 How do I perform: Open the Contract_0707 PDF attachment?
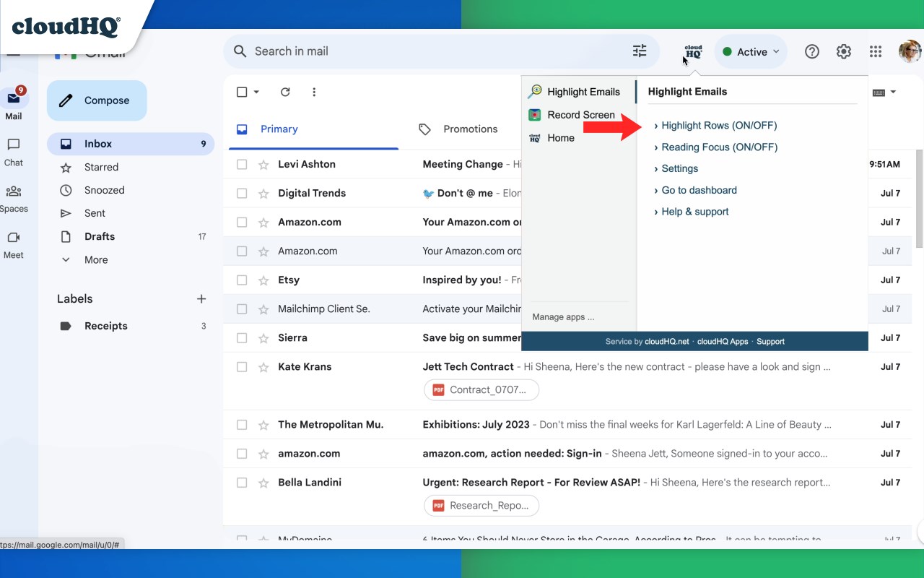point(481,389)
